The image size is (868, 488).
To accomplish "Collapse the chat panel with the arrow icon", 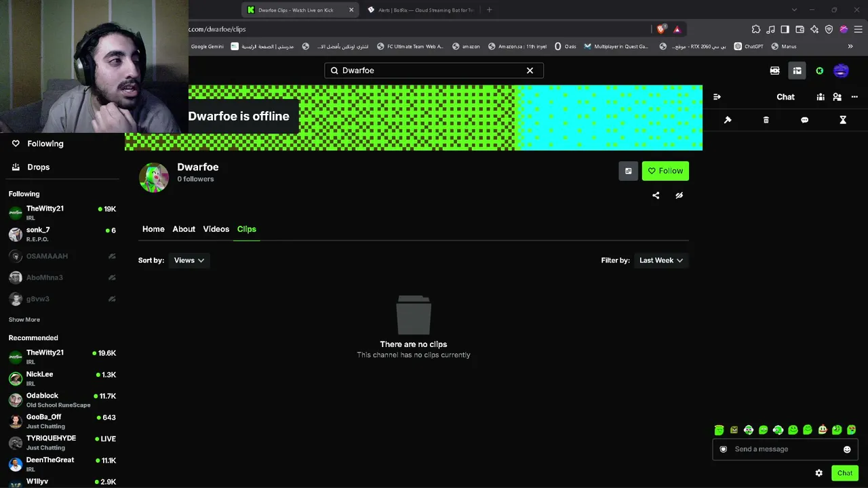I will tap(717, 97).
